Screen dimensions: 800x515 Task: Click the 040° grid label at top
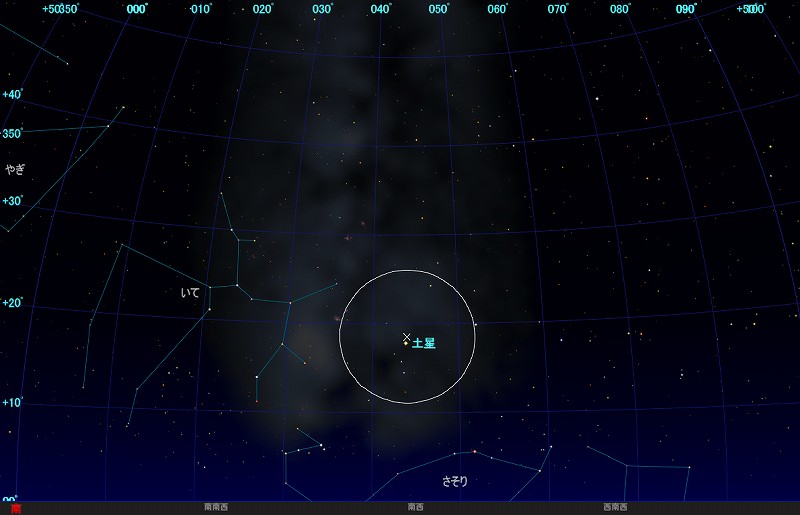[380, 9]
